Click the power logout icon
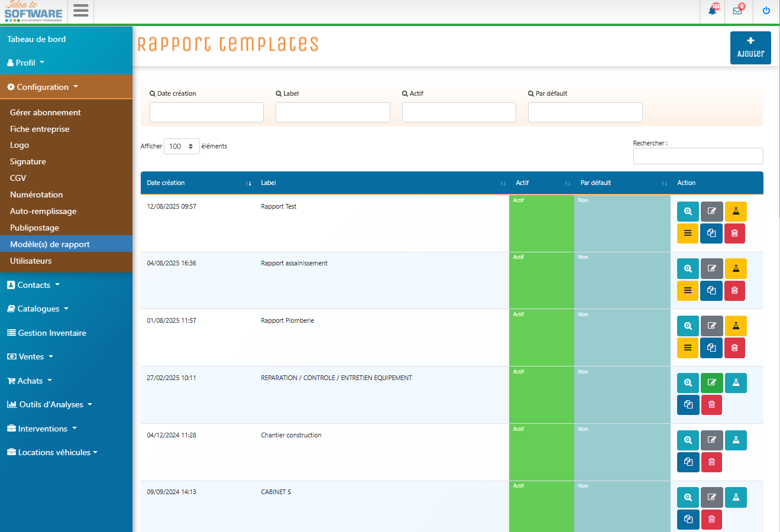Image resolution: width=780 pixels, height=532 pixels. (766, 11)
